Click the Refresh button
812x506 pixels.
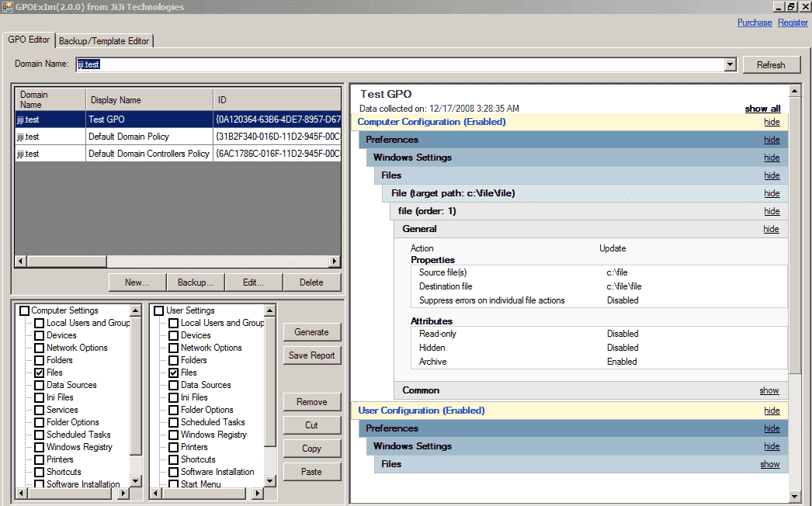tap(771, 64)
